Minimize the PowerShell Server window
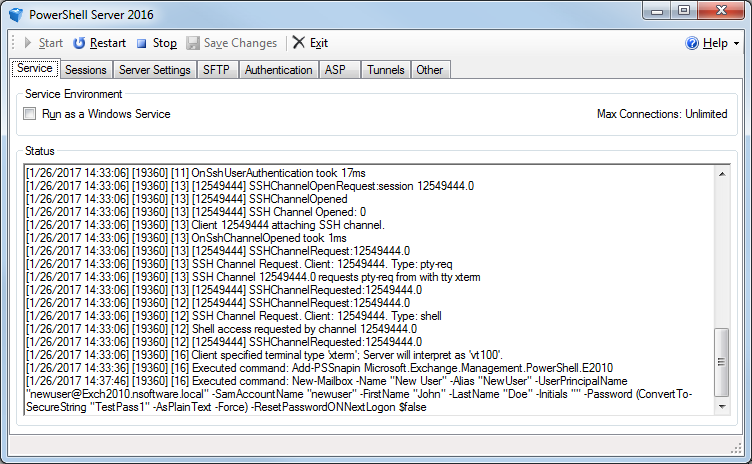The height and width of the screenshot is (464, 752). tap(657, 11)
